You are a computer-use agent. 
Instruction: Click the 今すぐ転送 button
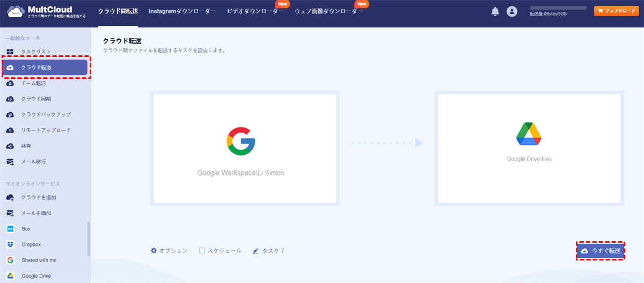tap(601, 251)
